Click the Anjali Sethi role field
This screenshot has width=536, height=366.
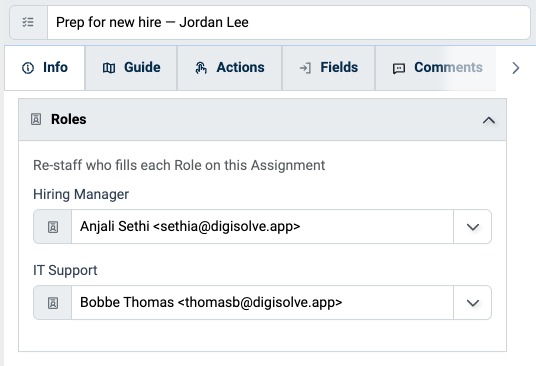(x=262, y=227)
